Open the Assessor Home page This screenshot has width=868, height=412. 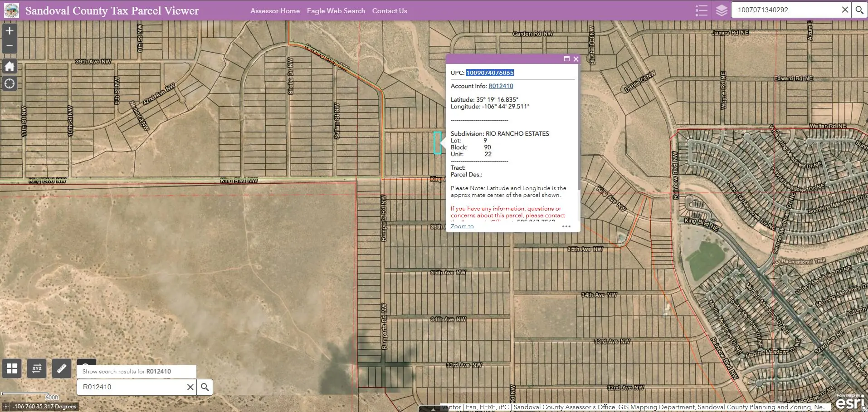(x=275, y=11)
